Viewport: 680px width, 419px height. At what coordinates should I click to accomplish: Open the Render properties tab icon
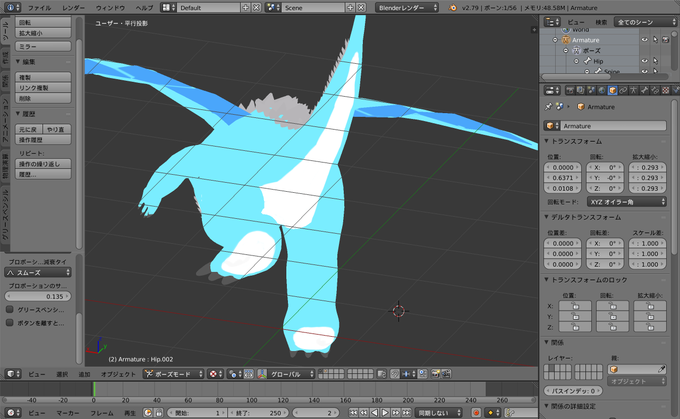tap(570, 90)
